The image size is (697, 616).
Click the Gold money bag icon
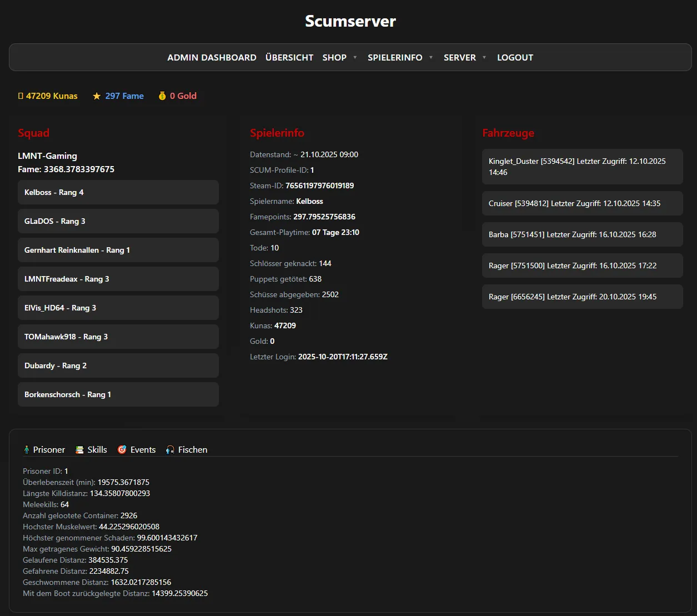[x=162, y=96]
